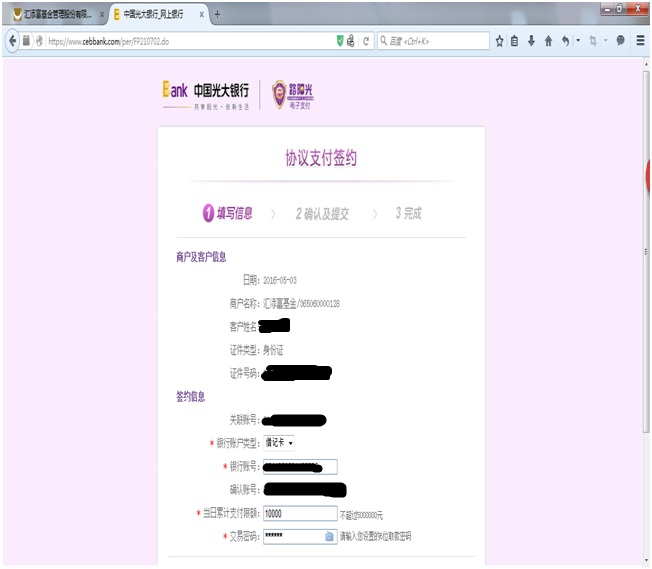Bookmark this page with the star icon
Viewport: 652px width, 569px height.
(x=499, y=41)
